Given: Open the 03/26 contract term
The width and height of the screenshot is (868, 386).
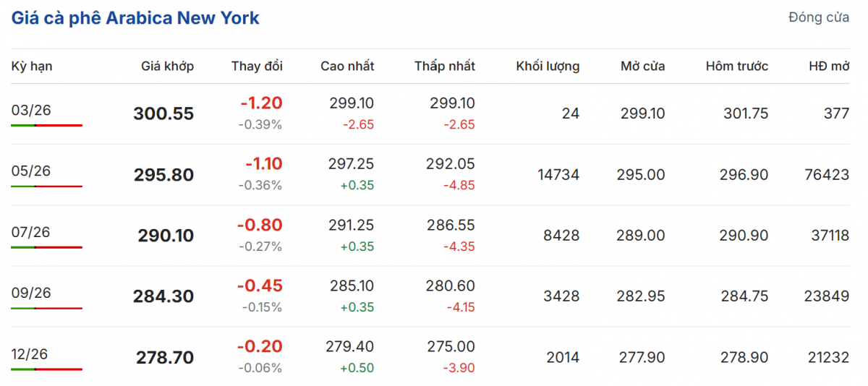Looking at the screenshot, I should point(31,110).
